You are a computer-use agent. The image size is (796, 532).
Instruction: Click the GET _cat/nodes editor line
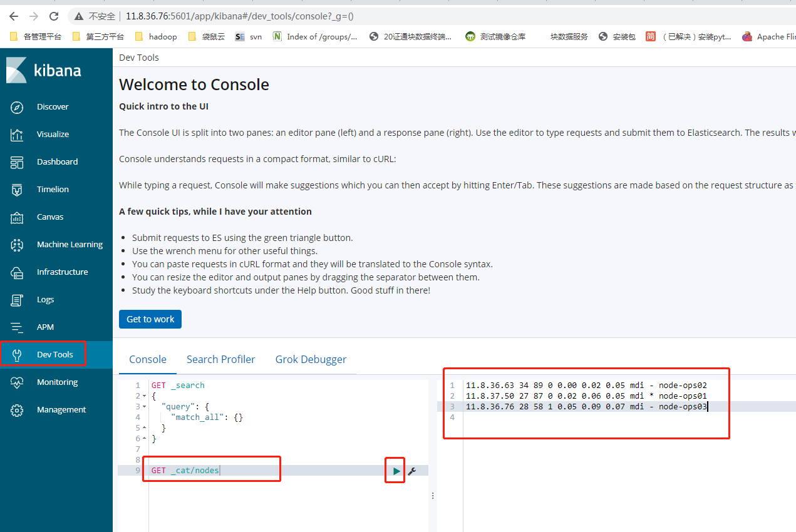coord(185,471)
